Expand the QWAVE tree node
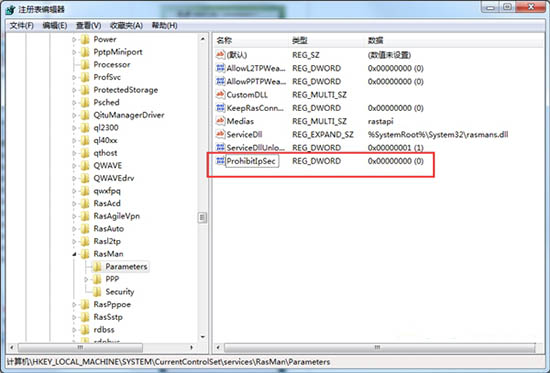 coord(74,166)
